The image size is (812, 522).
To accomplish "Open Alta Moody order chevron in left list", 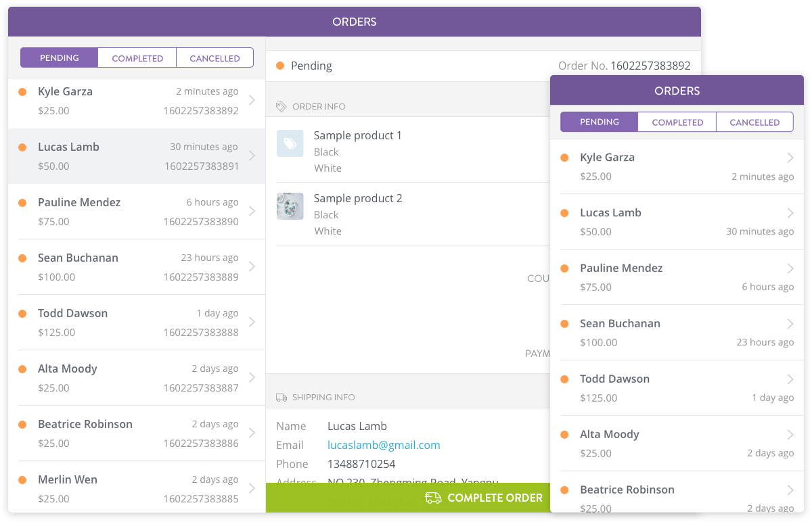I will coord(252,378).
